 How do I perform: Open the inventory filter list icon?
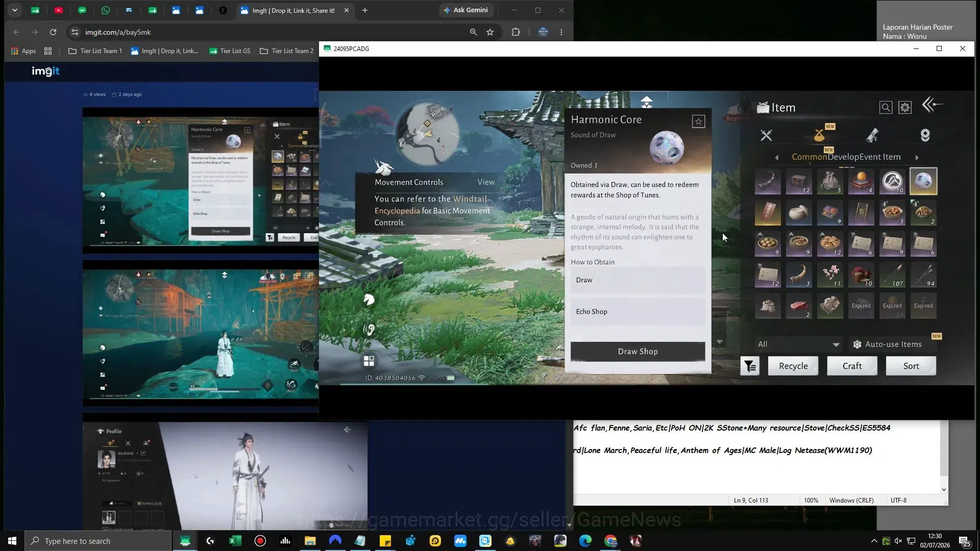(x=750, y=366)
